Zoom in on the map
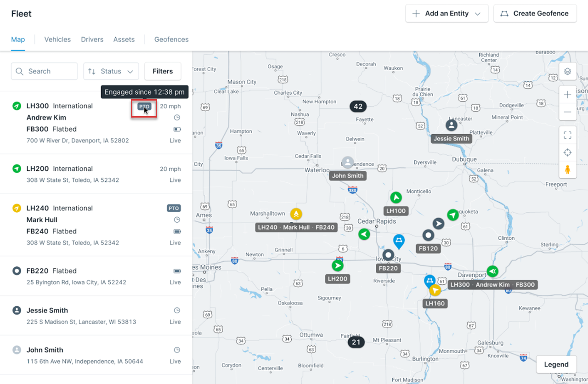Image resolution: width=588 pixels, height=384 pixels. coord(567,95)
